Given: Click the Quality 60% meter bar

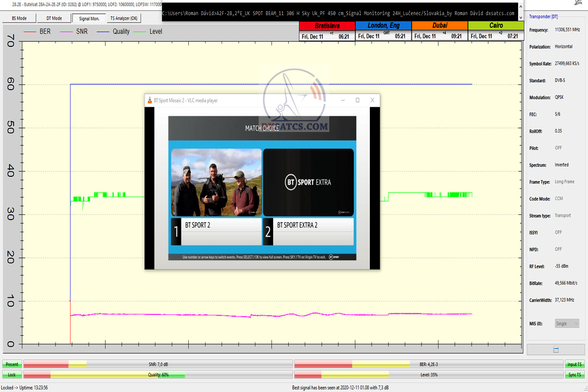Looking at the screenshot, I should pos(157,375).
